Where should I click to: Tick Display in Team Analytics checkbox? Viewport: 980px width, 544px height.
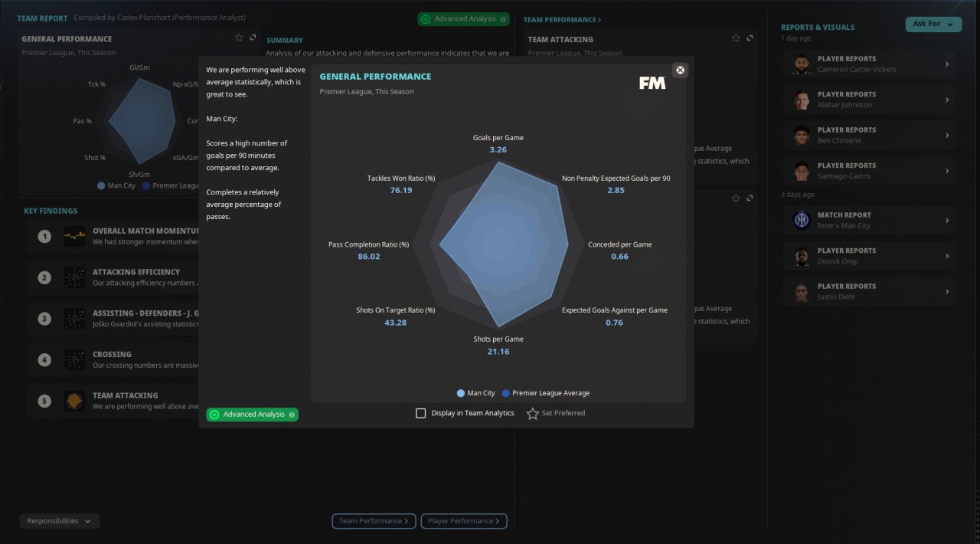(x=420, y=414)
